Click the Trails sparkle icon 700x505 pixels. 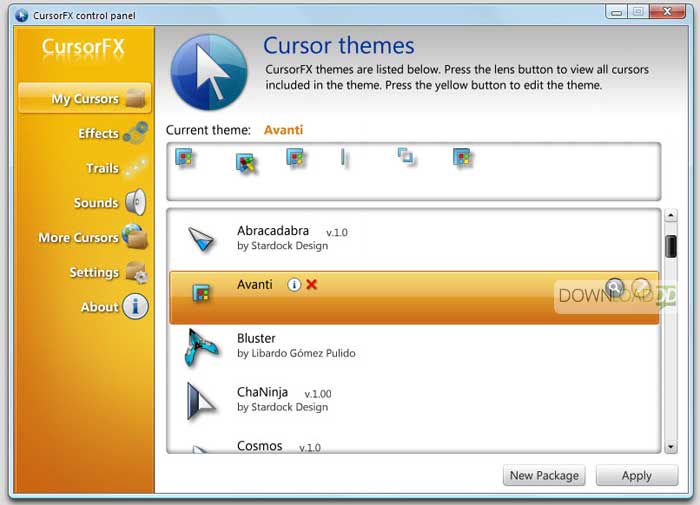[x=136, y=167]
